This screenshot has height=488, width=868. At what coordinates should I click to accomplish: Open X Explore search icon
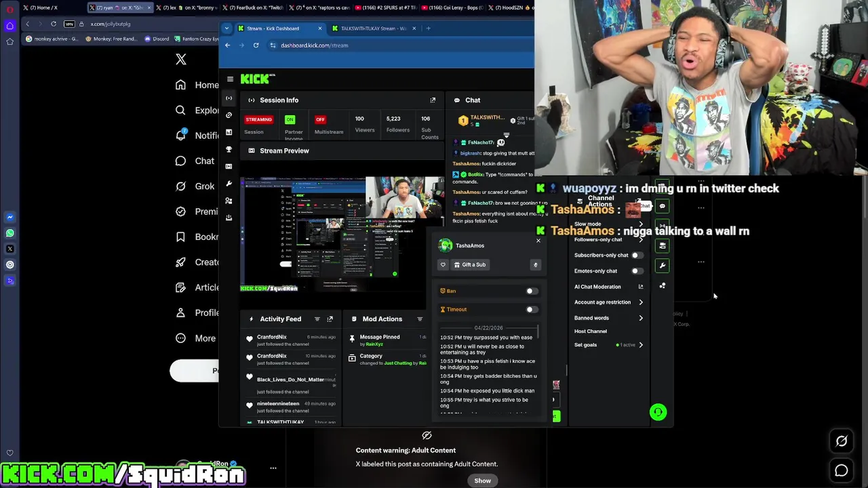point(180,110)
